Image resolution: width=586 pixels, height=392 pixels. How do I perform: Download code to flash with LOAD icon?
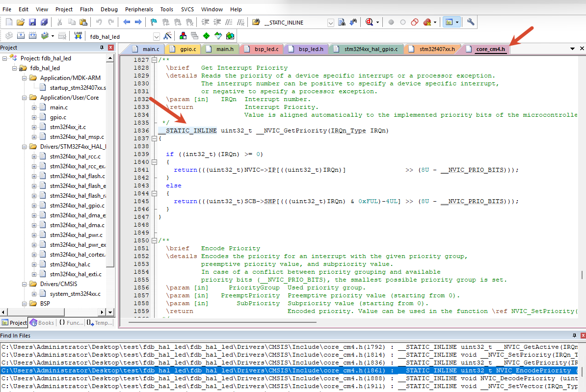coord(78,36)
